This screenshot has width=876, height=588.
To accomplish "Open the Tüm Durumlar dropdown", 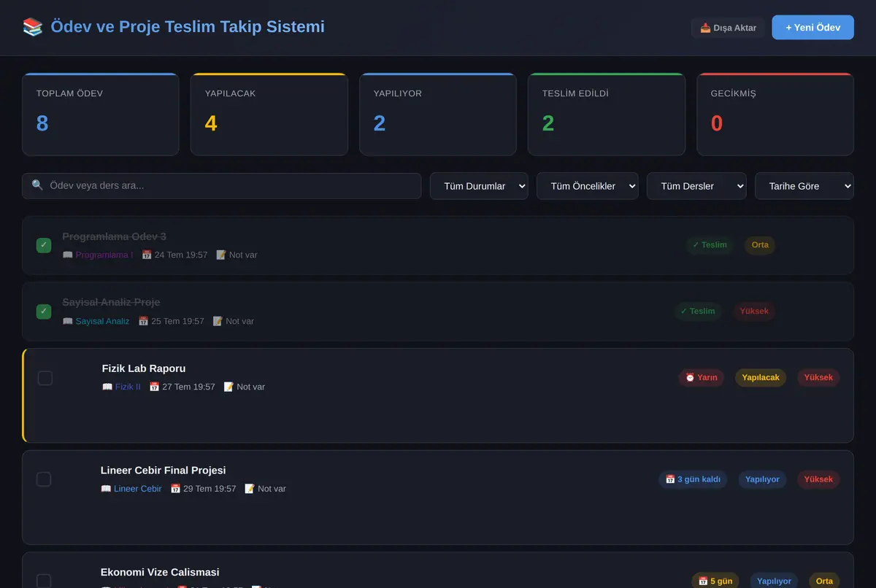I will pyautogui.click(x=479, y=186).
